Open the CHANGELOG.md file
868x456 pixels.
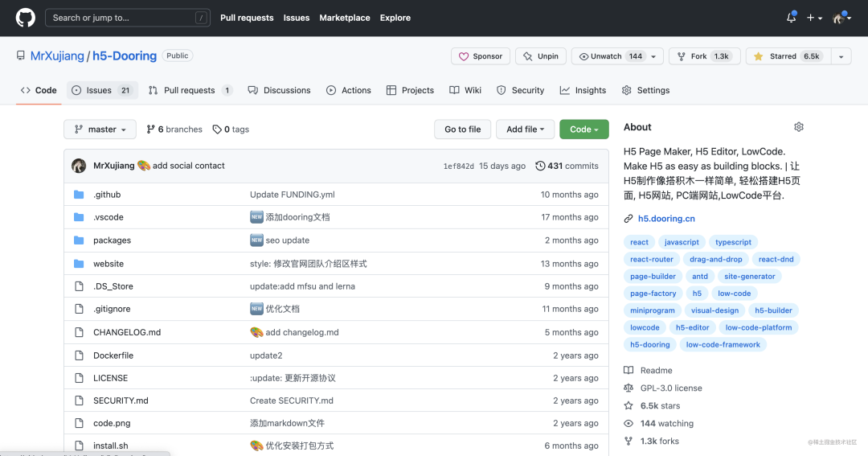click(x=127, y=332)
